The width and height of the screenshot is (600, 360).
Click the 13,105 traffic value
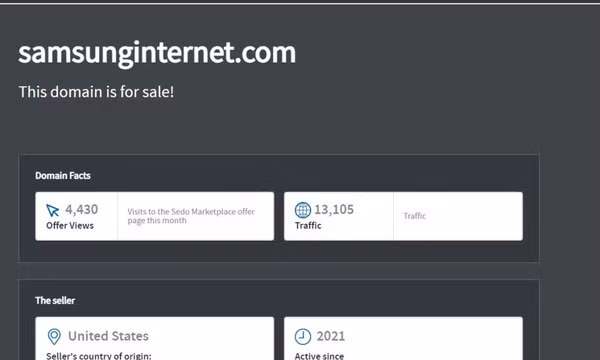[x=334, y=209]
